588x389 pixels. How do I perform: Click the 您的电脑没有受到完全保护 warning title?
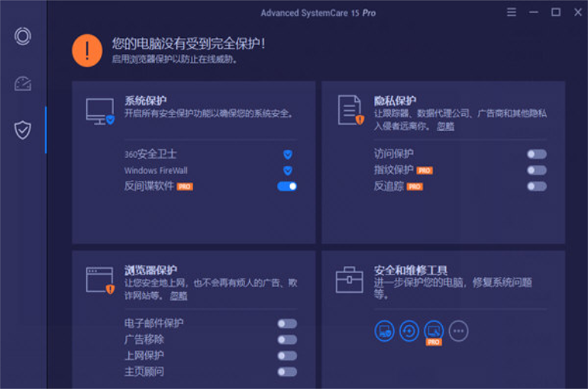point(189,43)
